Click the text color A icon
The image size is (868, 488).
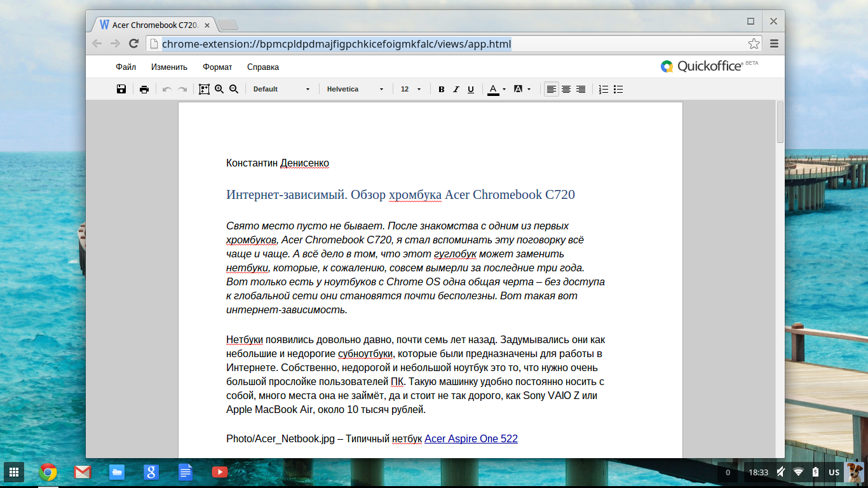pos(493,89)
